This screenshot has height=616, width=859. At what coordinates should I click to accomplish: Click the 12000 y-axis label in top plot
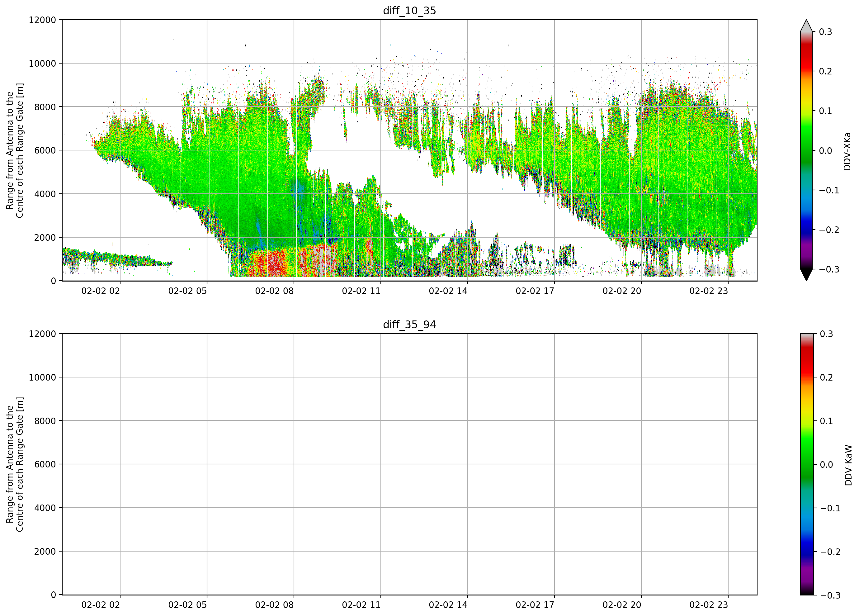point(42,20)
